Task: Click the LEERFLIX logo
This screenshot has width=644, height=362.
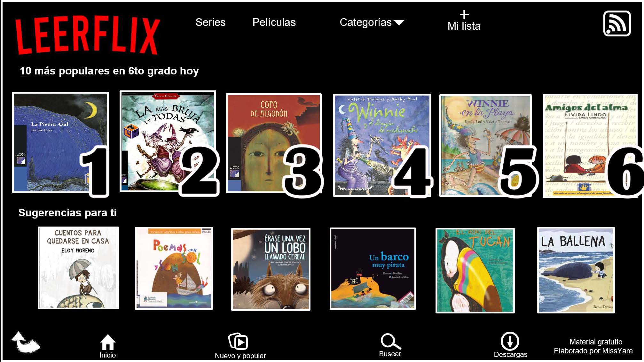Action: 87,35
